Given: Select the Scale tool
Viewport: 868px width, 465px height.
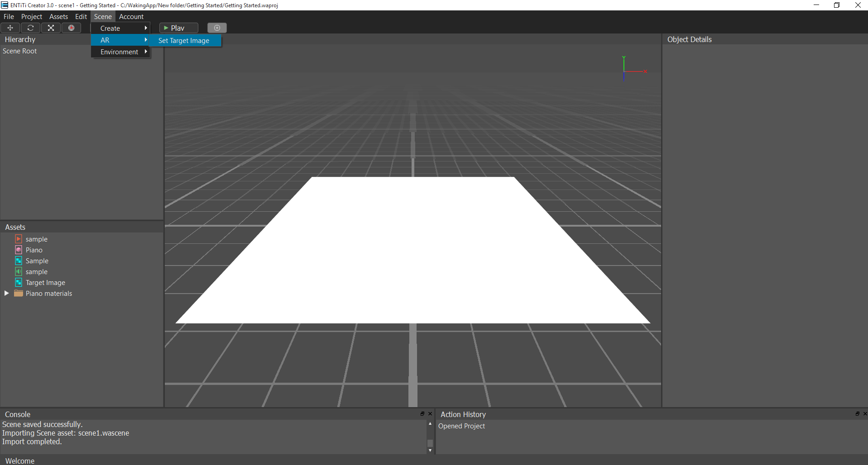Looking at the screenshot, I should (x=51, y=28).
